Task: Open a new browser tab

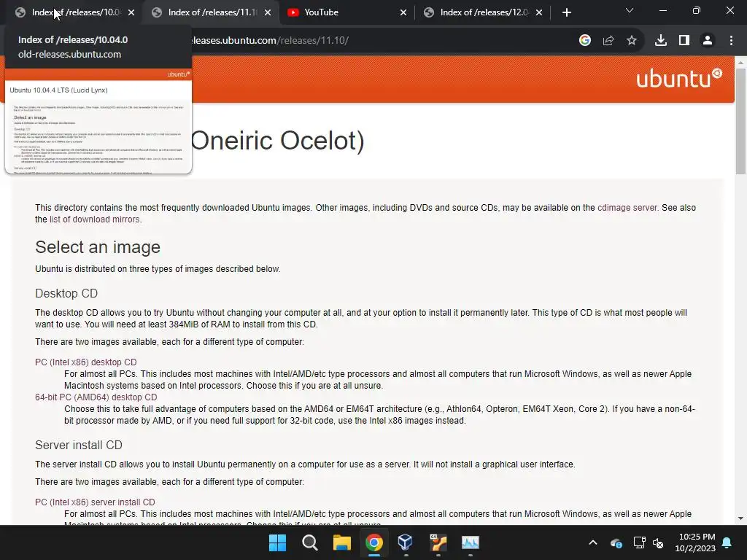Action: tap(566, 12)
